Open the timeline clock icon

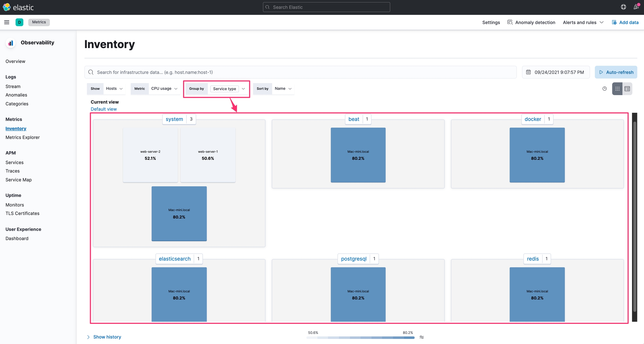pyautogui.click(x=605, y=89)
